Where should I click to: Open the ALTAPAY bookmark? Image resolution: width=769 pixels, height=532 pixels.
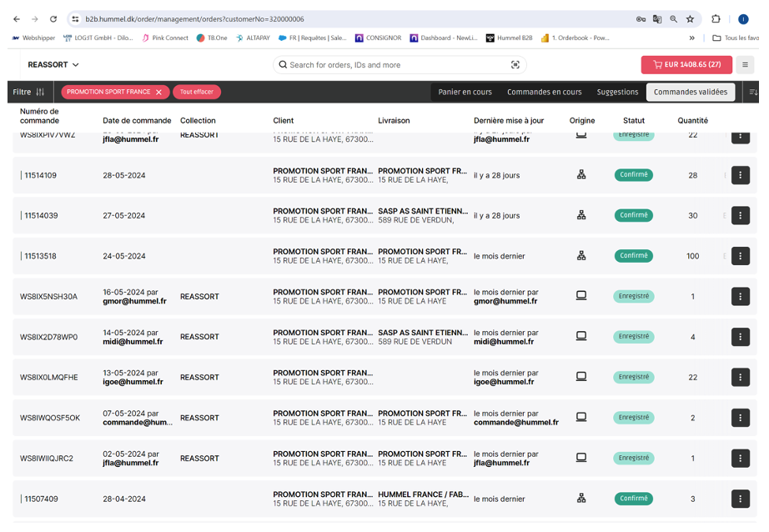coord(253,38)
